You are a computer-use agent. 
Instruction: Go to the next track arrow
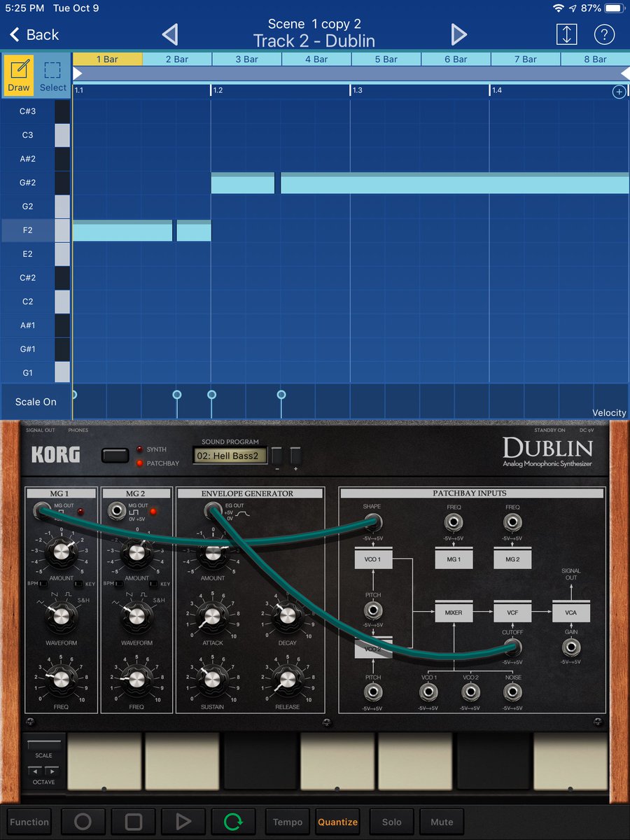pos(458,34)
